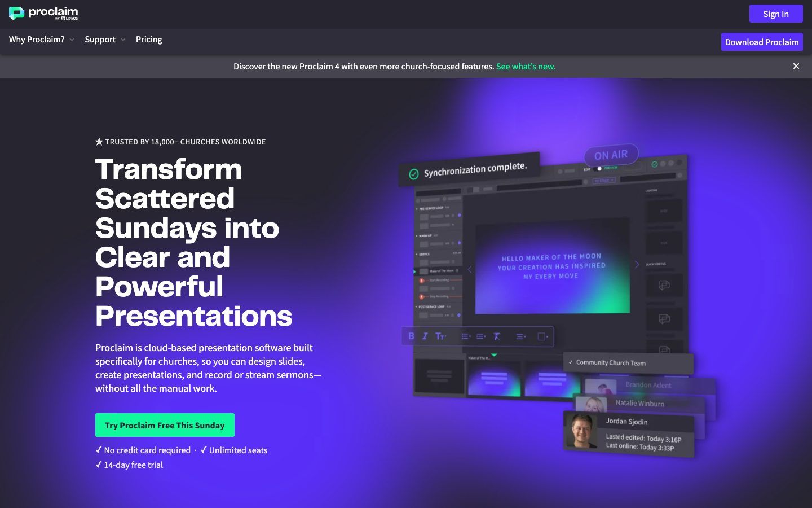Click the "14-day free trial" text

click(133, 465)
